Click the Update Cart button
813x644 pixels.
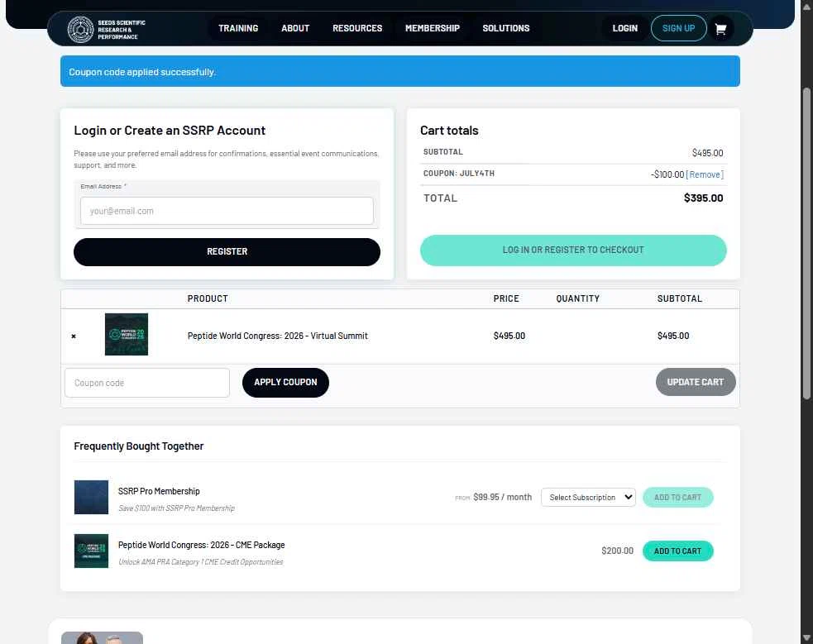coord(696,382)
